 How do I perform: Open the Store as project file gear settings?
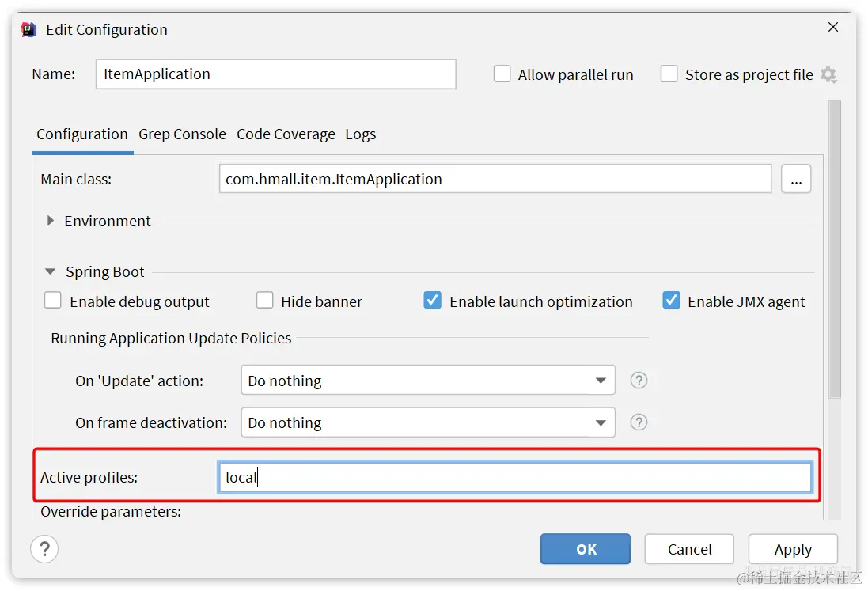pyautogui.click(x=828, y=74)
